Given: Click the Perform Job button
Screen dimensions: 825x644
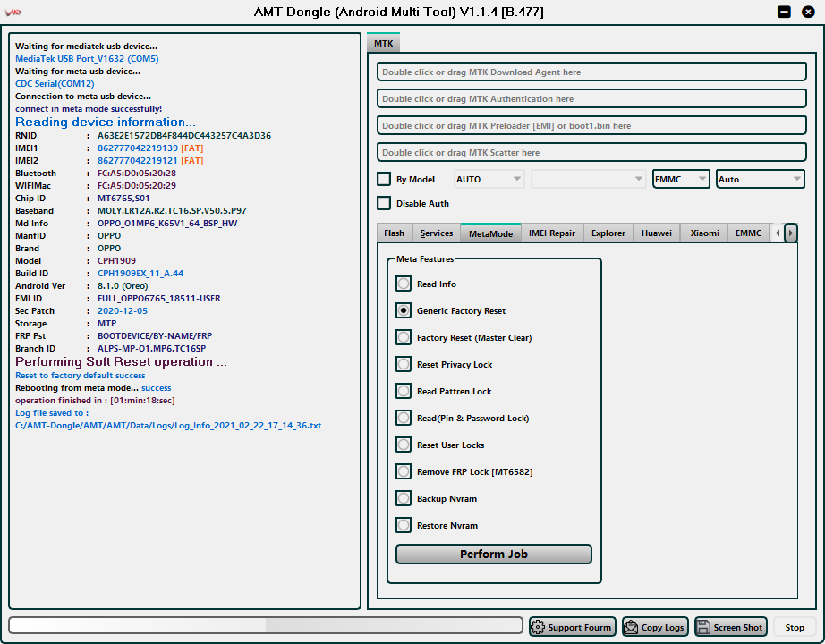Looking at the screenshot, I should 494,554.
